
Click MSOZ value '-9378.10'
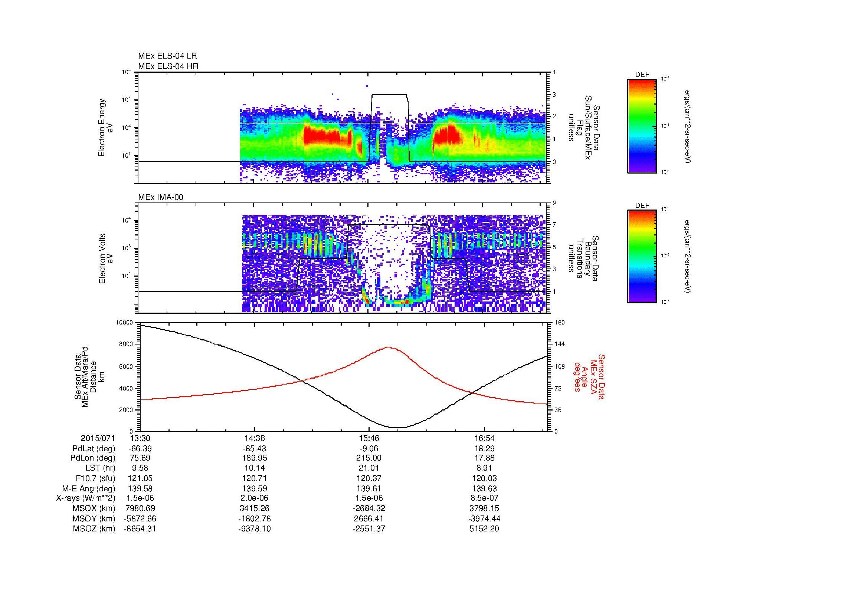point(255,529)
